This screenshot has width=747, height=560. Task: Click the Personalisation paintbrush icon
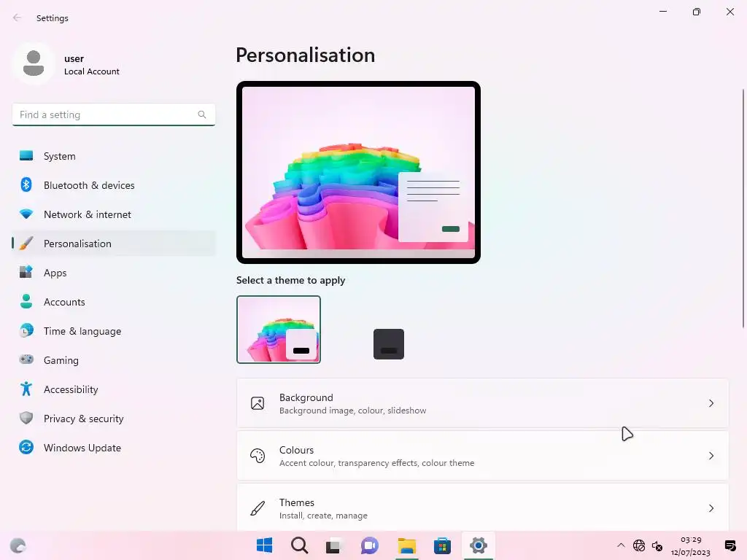pos(26,244)
